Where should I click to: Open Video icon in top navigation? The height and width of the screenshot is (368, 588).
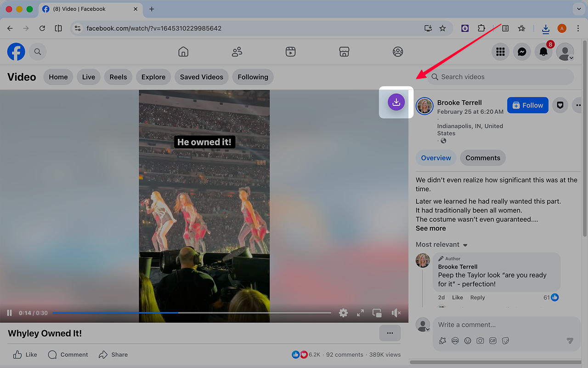(290, 52)
